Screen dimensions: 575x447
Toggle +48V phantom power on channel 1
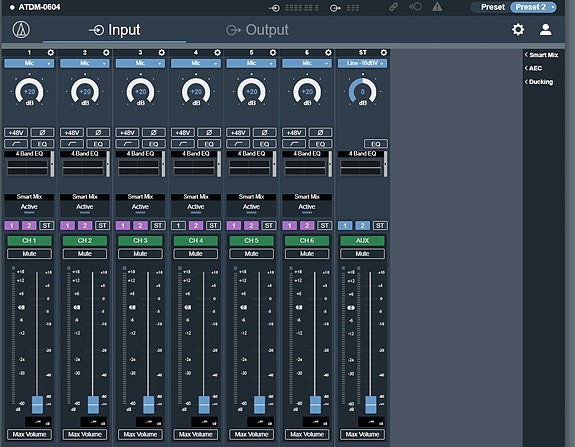click(x=16, y=132)
